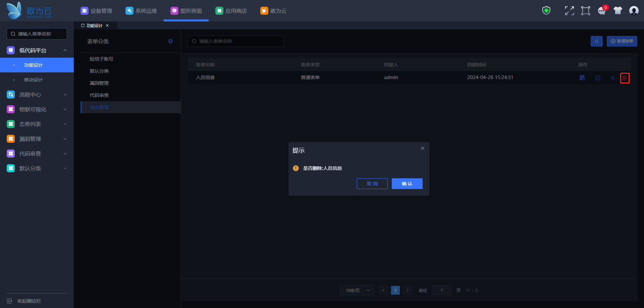Select 移动设计 in the sidebar
This screenshot has width=644, height=308.
click(x=33, y=80)
